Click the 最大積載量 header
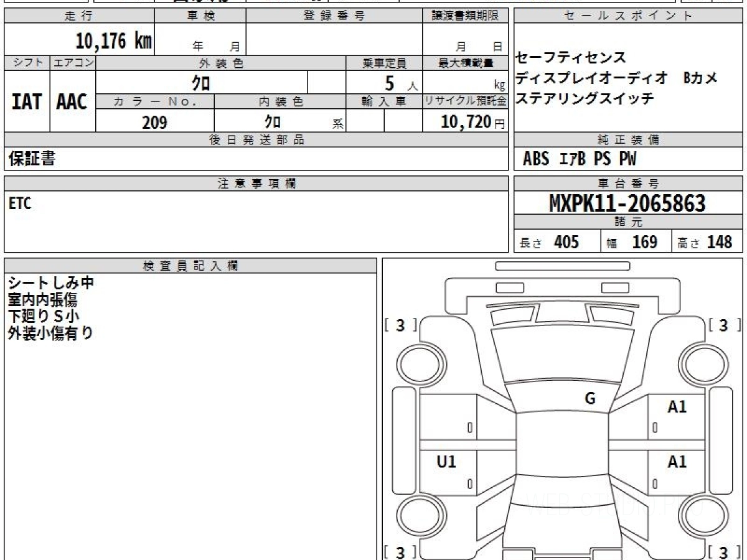This screenshot has height=560, width=747. click(x=466, y=63)
